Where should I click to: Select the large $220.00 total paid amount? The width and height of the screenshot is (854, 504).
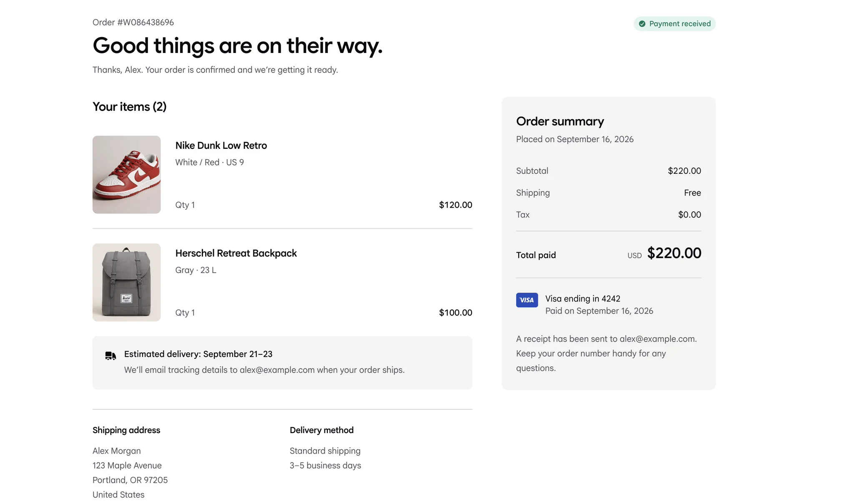coord(674,253)
